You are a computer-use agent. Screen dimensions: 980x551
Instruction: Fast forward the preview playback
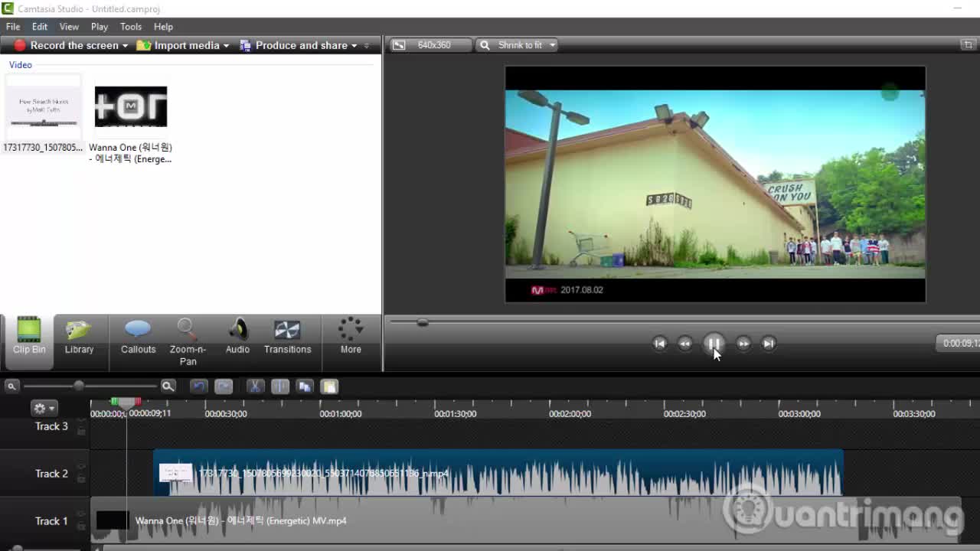[743, 344]
